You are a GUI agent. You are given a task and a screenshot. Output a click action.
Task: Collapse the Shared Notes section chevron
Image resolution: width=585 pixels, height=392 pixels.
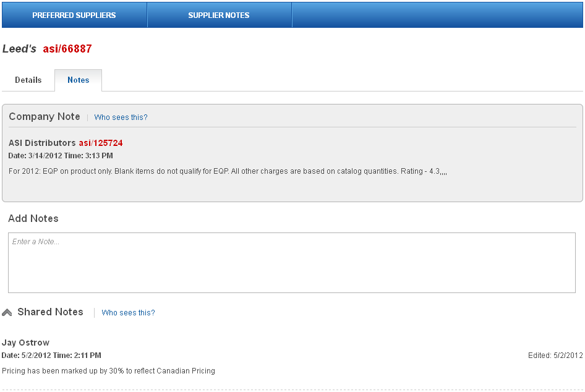(x=7, y=312)
